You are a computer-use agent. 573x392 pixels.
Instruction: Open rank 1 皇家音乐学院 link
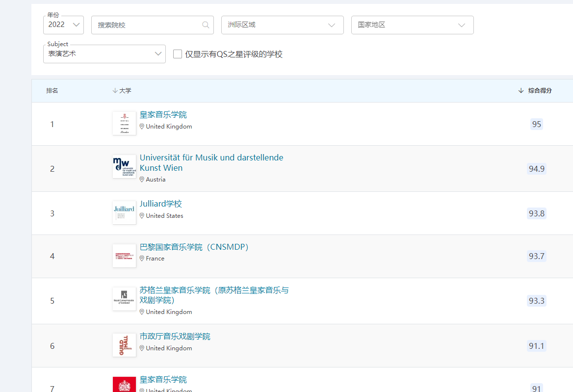point(163,115)
